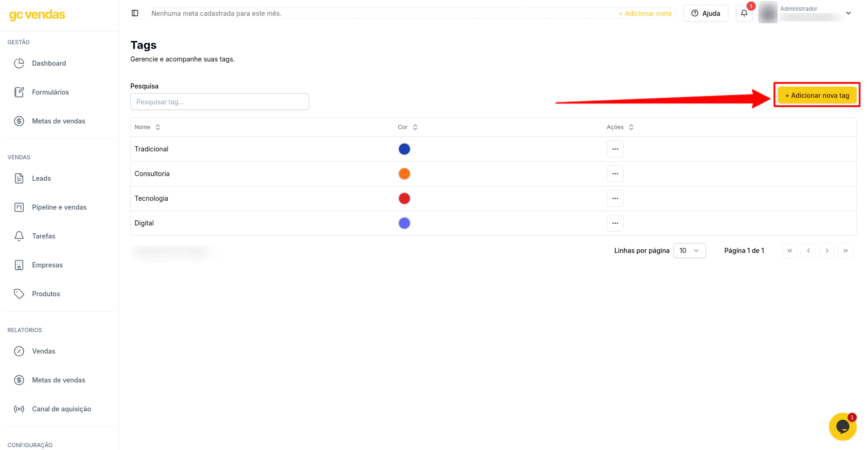Click the Formulários notebook icon
The width and height of the screenshot is (868, 450).
19,92
